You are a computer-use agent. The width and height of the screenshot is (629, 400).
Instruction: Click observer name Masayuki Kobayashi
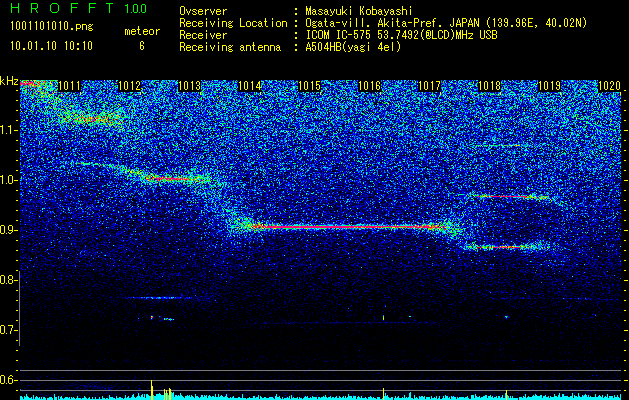pos(359,11)
